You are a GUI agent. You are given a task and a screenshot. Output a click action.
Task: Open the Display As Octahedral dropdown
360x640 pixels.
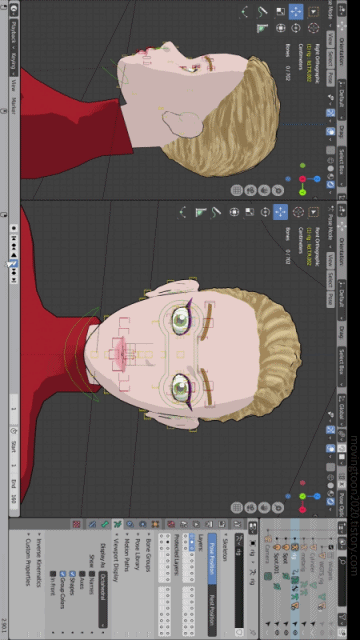tap(103, 600)
